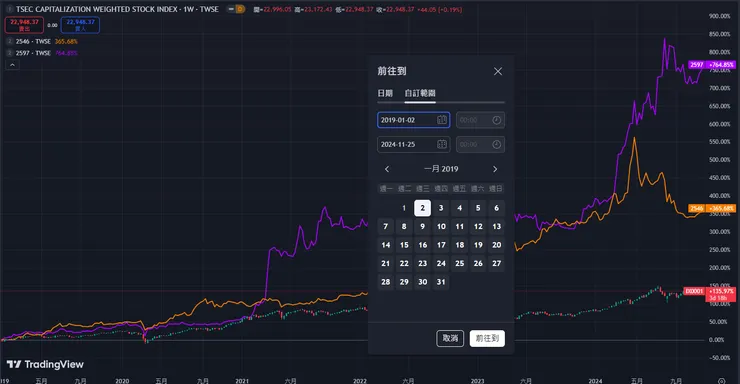Click the red sell price button 22,948.37

pos(24,25)
